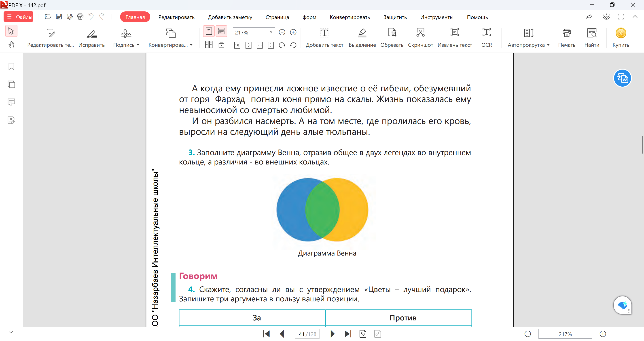Select the Highlight (Выделение) tool
The height and width of the screenshot is (341, 644).
click(362, 37)
